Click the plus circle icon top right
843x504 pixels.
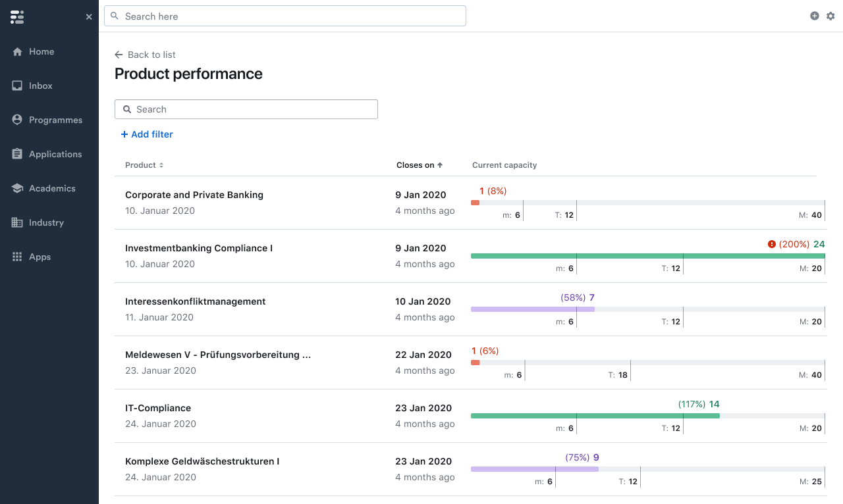click(815, 16)
